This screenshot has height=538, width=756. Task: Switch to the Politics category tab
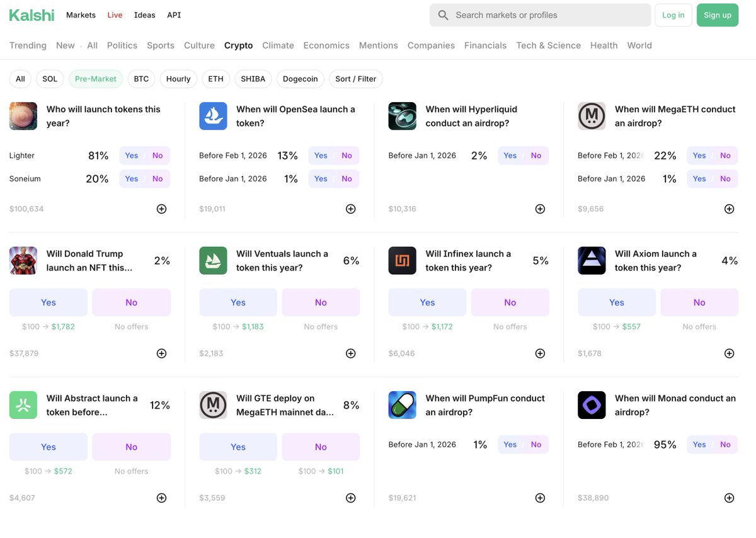122,45
